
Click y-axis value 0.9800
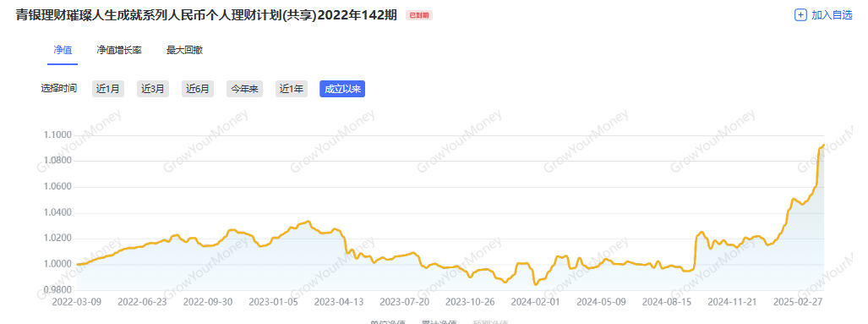point(57,290)
